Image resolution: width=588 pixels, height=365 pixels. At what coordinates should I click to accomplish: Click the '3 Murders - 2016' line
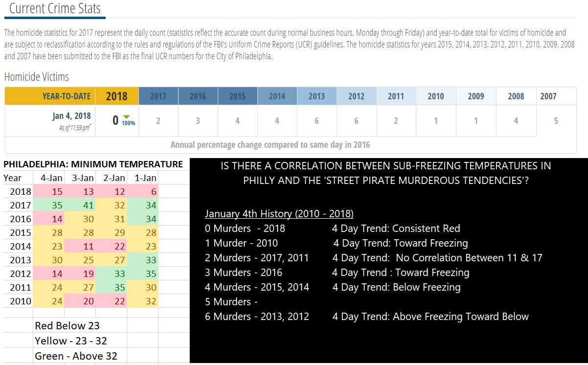[243, 273]
